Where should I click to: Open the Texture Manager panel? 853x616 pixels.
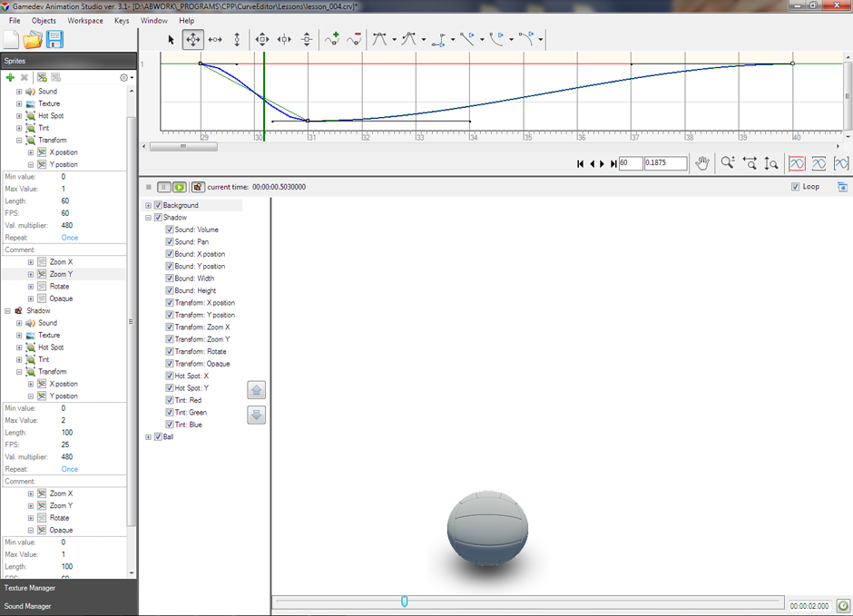(x=30, y=588)
